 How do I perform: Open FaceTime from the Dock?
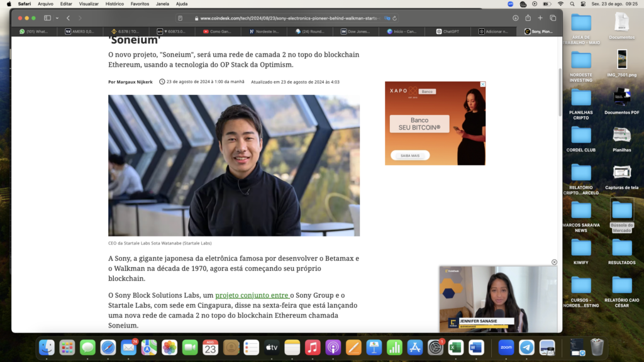point(190,348)
